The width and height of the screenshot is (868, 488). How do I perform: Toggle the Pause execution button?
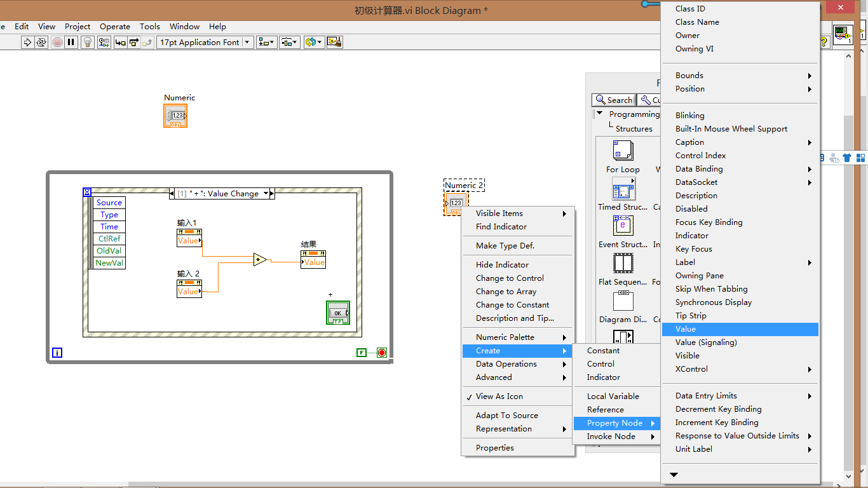(x=71, y=42)
